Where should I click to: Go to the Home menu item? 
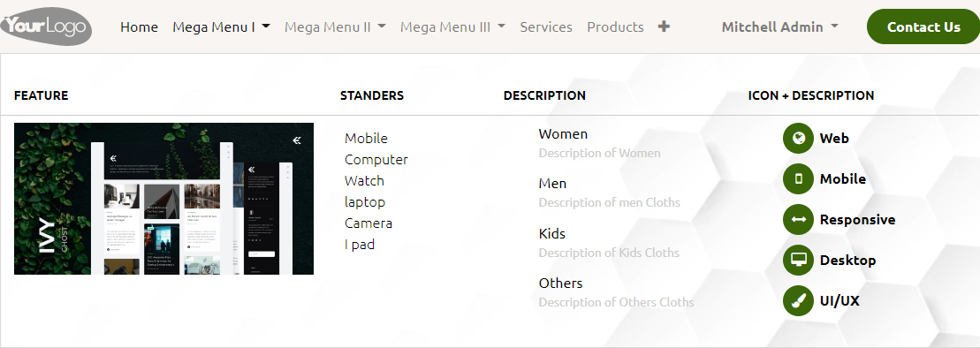click(139, 26)
